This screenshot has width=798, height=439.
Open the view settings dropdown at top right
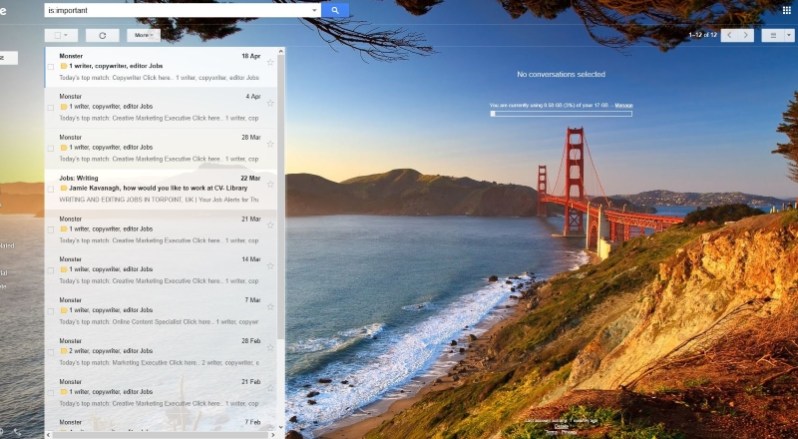click(x=775, y=35)
